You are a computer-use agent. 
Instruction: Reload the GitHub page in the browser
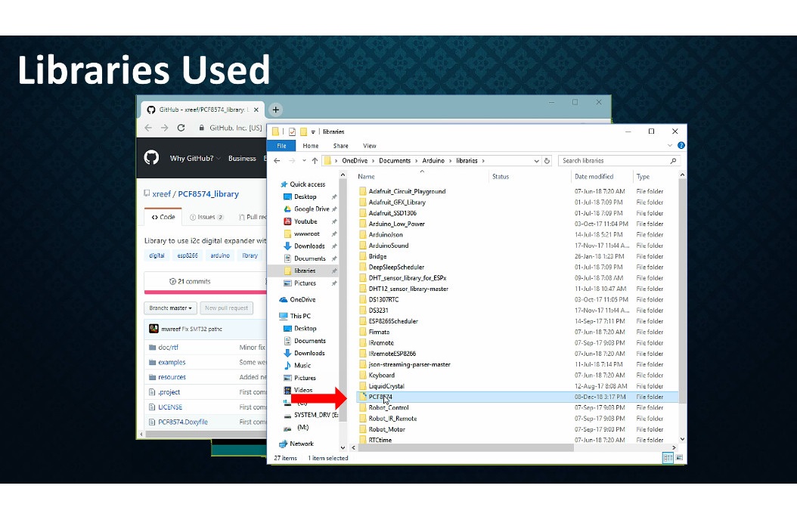[x=181, y=128]
